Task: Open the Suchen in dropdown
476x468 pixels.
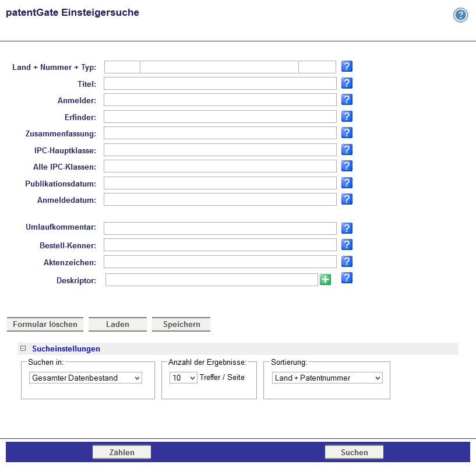Action: [86, 378]
